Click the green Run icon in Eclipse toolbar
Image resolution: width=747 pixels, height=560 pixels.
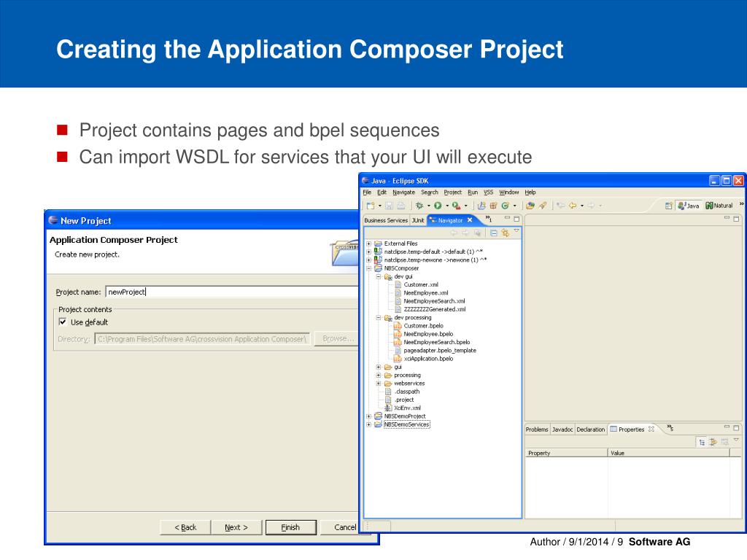click(x=438, y=206)
